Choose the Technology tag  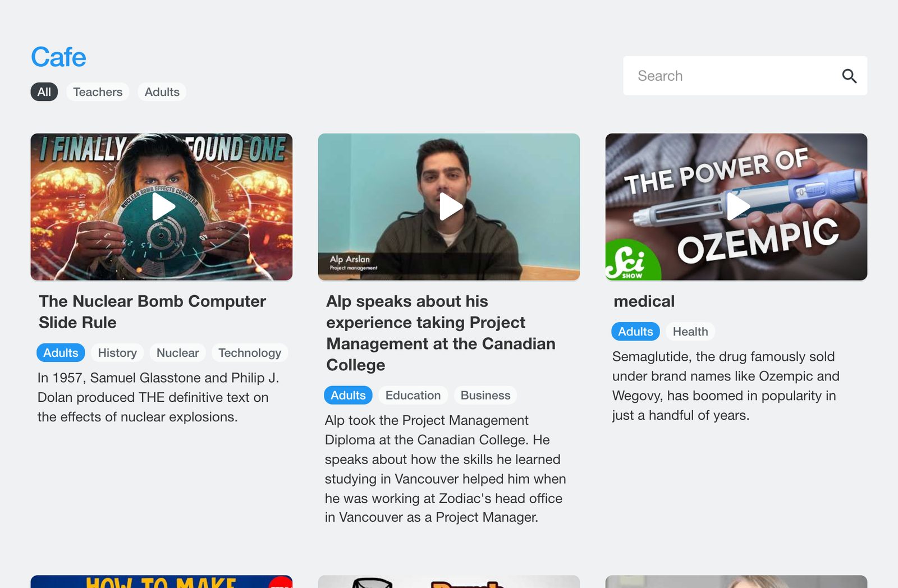click(250, 353)
